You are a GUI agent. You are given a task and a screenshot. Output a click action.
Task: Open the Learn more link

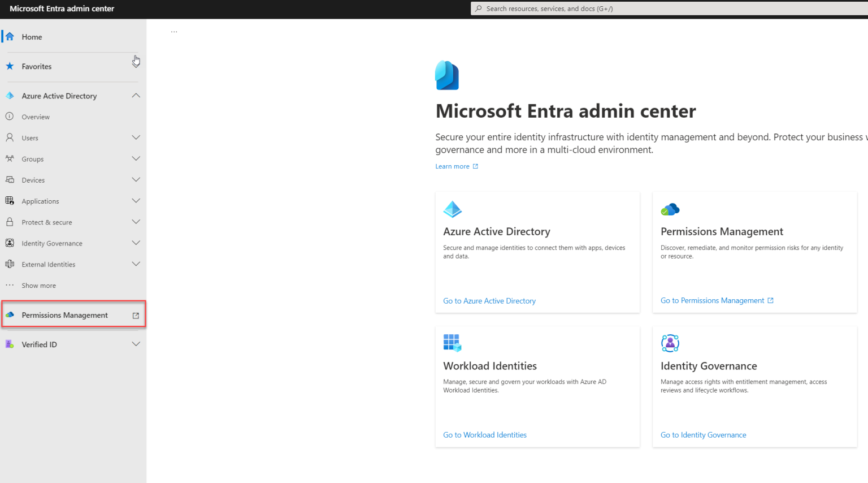[x=452, y=166]
